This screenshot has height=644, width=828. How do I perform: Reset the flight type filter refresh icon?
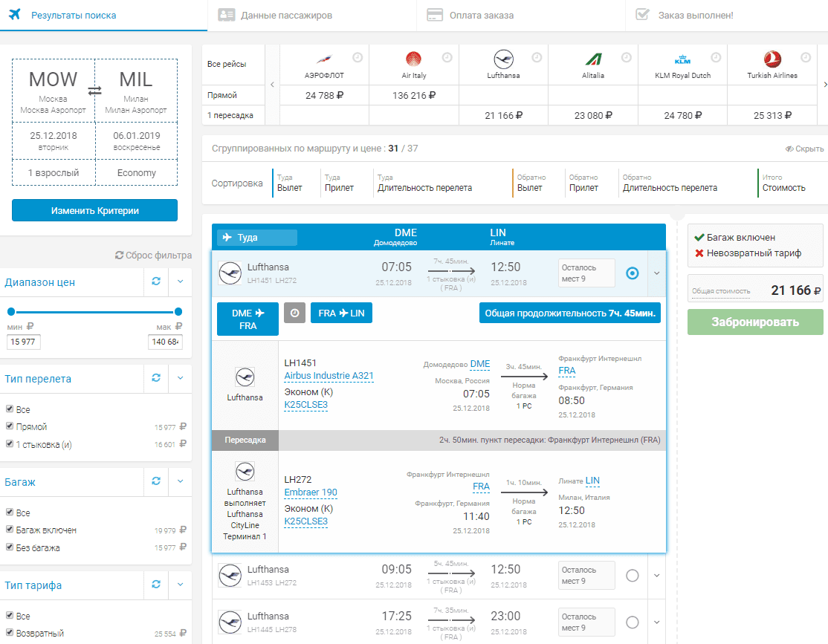click(156, 378)
